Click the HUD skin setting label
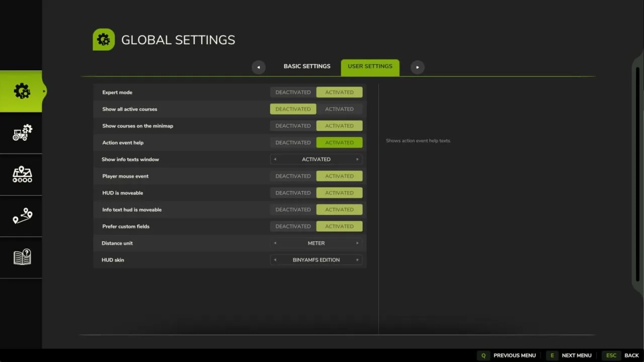 113,260
